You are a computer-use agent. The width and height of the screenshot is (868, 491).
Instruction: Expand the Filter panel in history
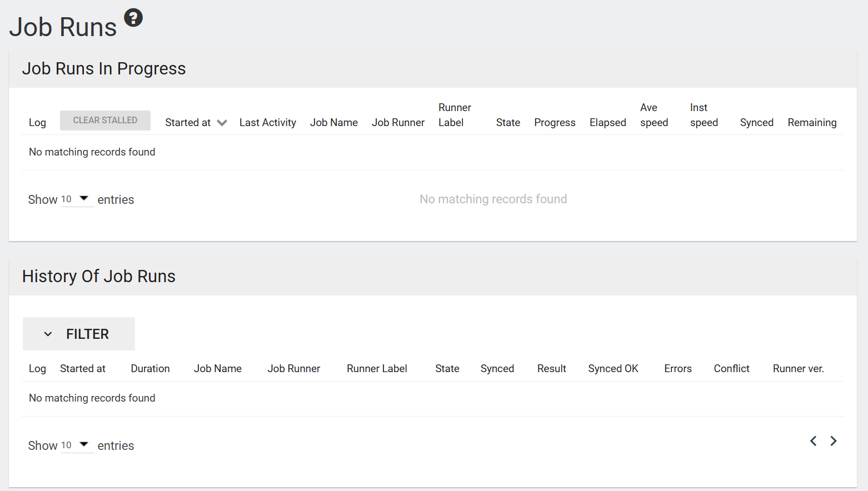point(79,334)
